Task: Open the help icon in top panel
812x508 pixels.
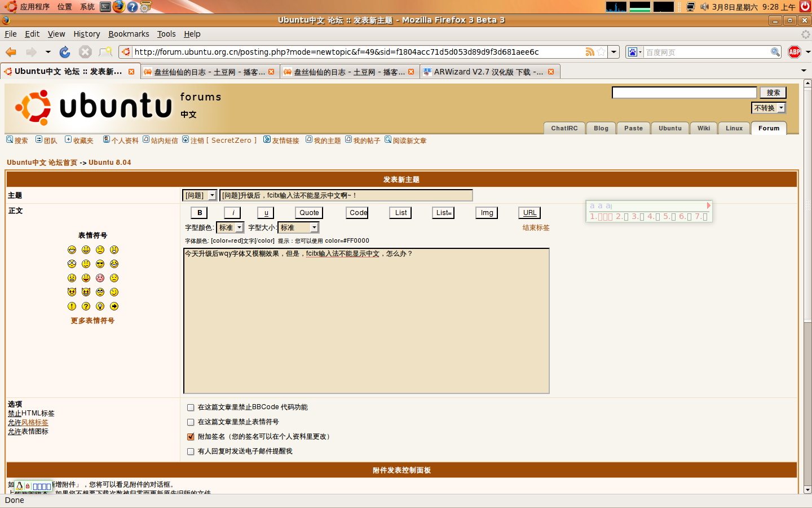Action: point(132,7)
